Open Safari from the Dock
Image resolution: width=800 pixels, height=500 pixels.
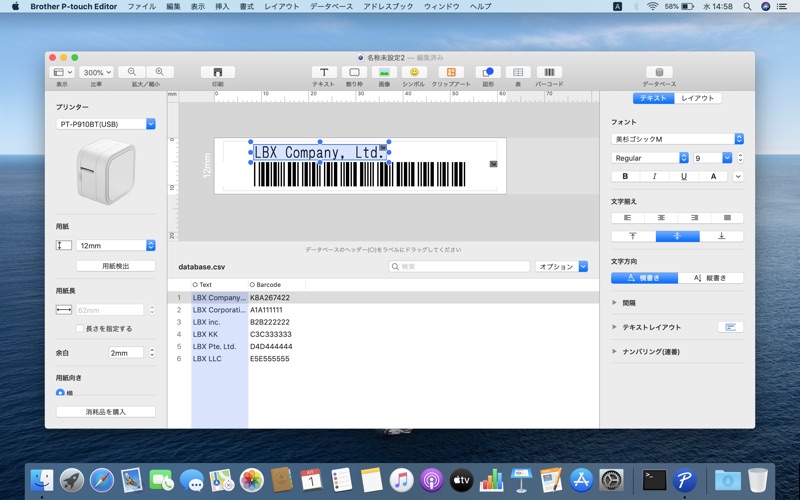point(102,481)
